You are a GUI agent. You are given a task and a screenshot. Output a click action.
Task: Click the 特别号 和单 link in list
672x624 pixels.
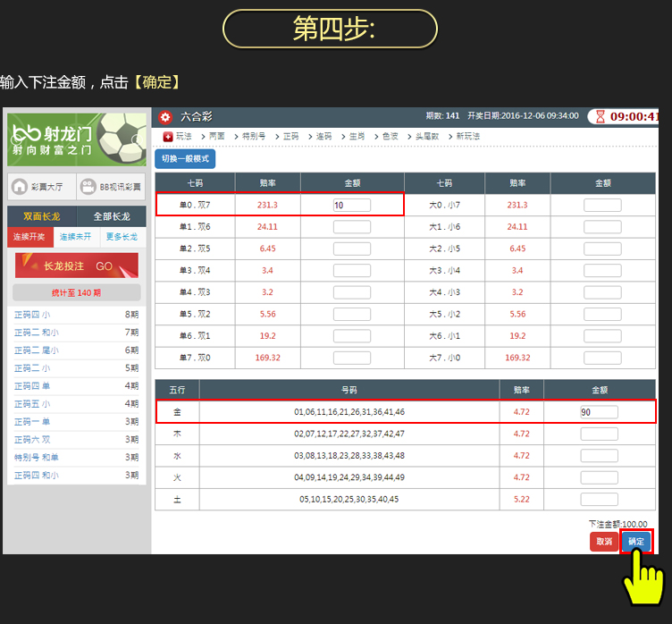point(37,458)
